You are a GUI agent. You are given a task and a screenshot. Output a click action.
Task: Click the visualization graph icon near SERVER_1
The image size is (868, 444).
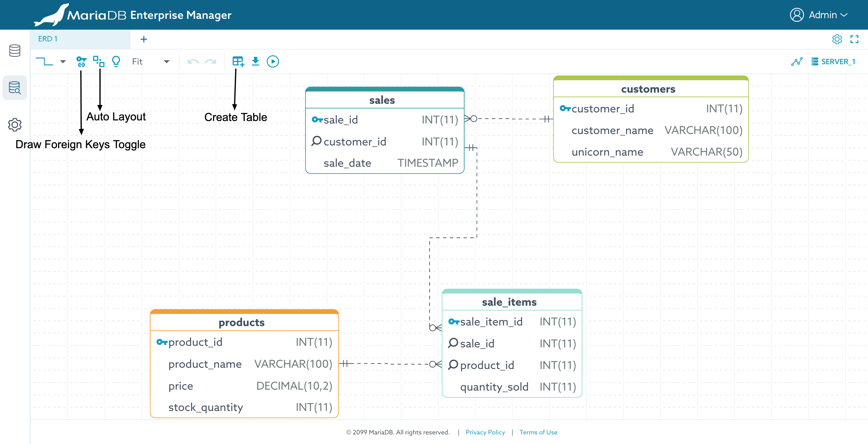pos(797,61)
